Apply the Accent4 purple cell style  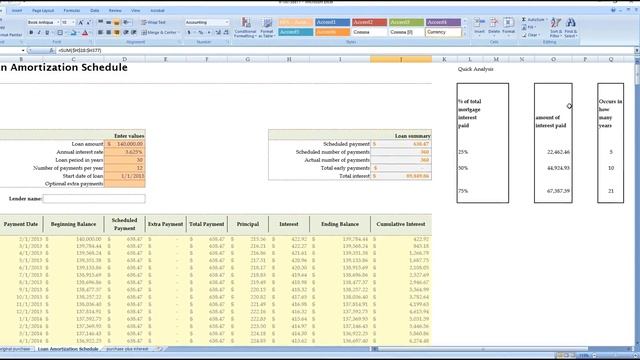coord(443,22)
